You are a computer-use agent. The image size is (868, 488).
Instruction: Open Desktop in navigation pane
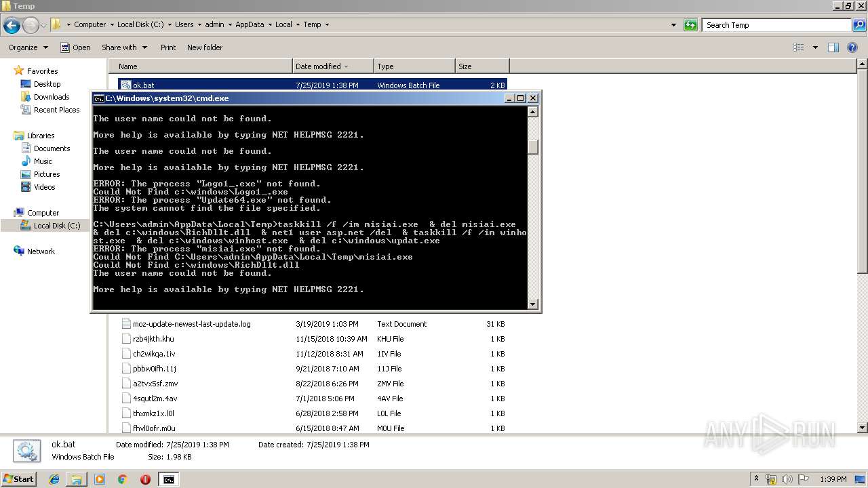(47, 84)
